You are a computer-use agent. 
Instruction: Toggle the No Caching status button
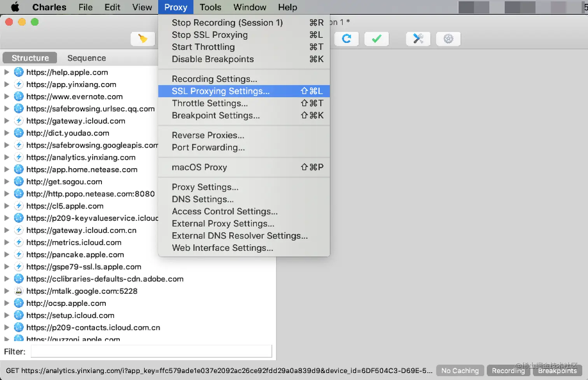(x=460, y=370)
